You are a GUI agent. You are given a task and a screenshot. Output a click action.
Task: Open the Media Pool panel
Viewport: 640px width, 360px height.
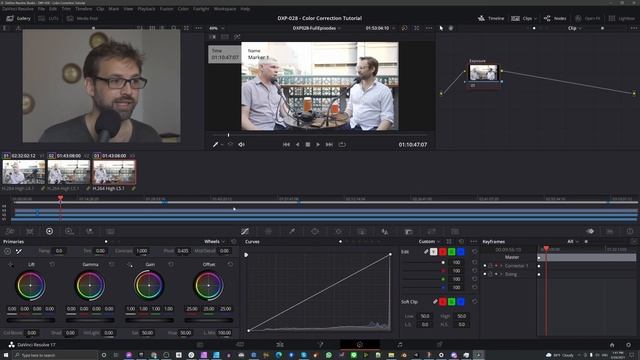pos(82,18)
